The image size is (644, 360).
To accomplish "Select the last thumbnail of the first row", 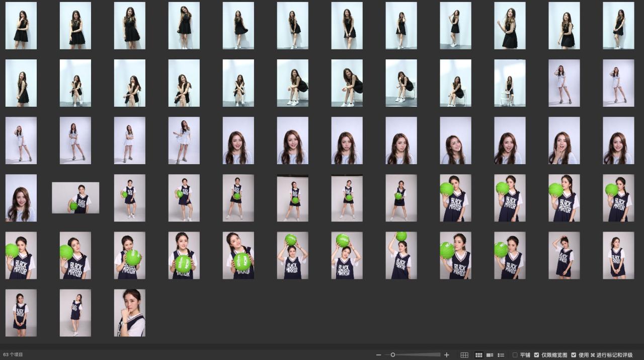I will pyautogui.click(x=618, y=26).
